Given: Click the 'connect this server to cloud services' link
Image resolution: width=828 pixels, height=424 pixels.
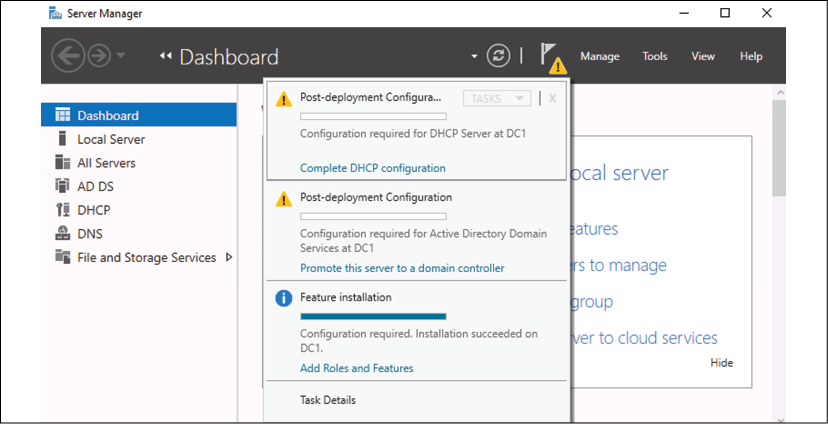Looking at the screenshot, I should (x=644, y=337).
